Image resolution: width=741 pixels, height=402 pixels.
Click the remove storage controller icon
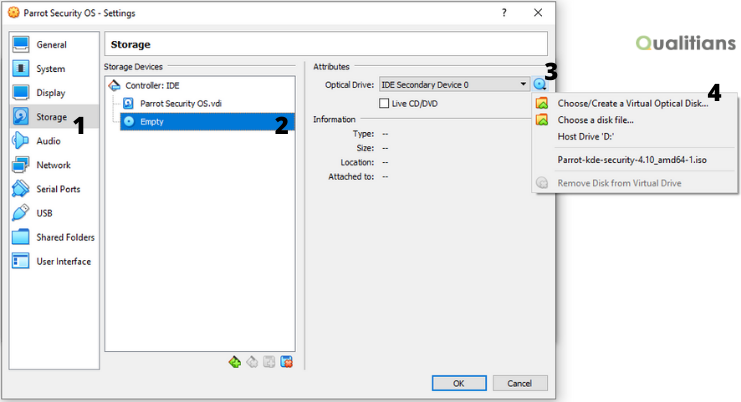click(252, 362)
